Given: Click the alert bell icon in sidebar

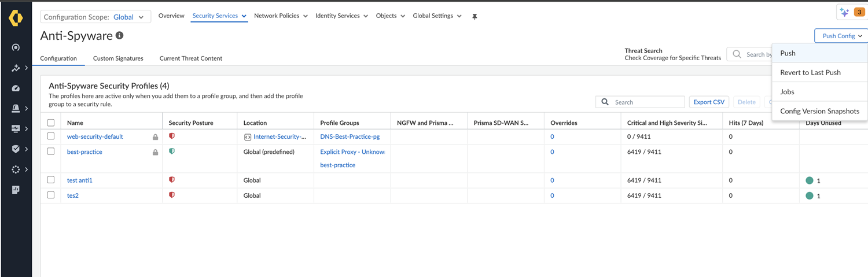Looking at the screenshot, I should [x=16, y=109].
